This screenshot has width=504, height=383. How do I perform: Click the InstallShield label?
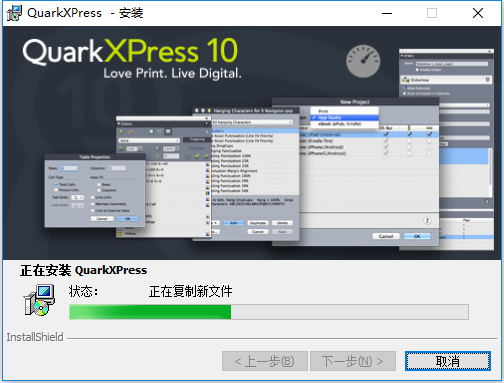pos(35,337)
